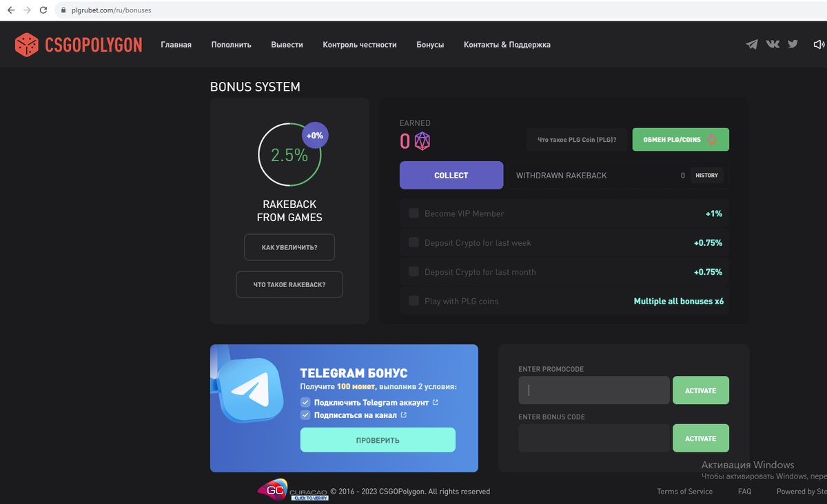Screen dimensions: 827x504
Task: Open the Twitter social icon in header
Action: tap(793, 44)
